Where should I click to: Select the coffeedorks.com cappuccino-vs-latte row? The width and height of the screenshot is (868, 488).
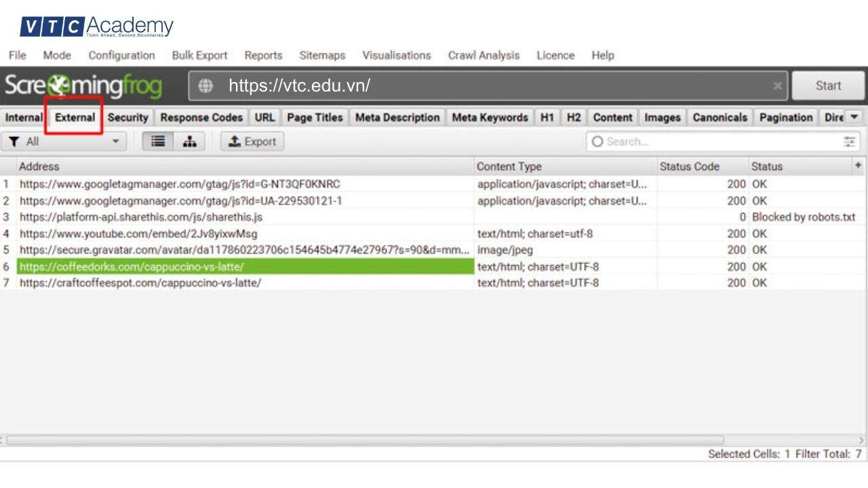pos(244,267)
